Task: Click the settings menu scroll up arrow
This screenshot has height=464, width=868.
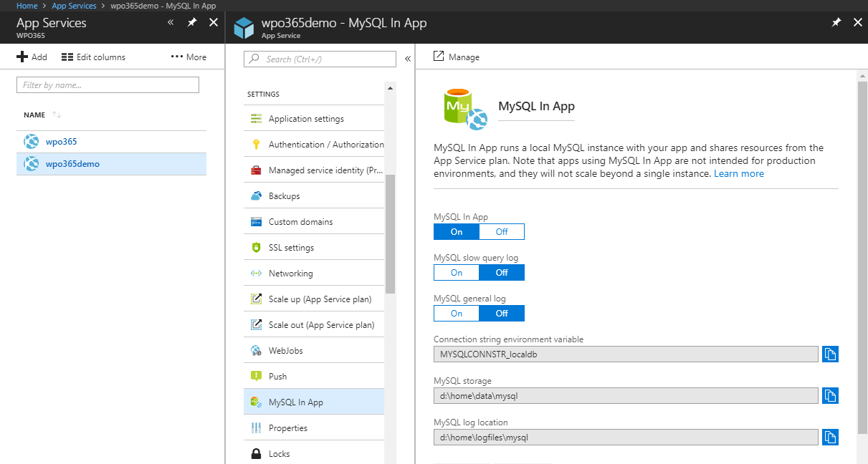Action: coord(390,88)
